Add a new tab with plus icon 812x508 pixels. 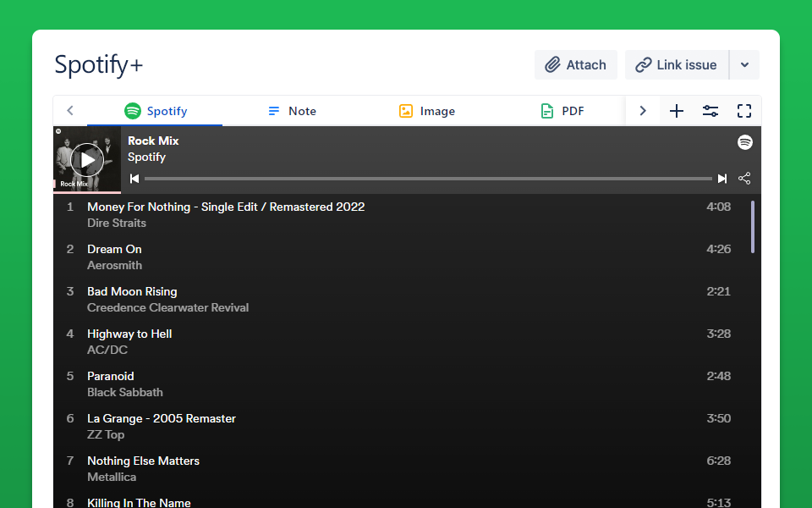(677, 111)
